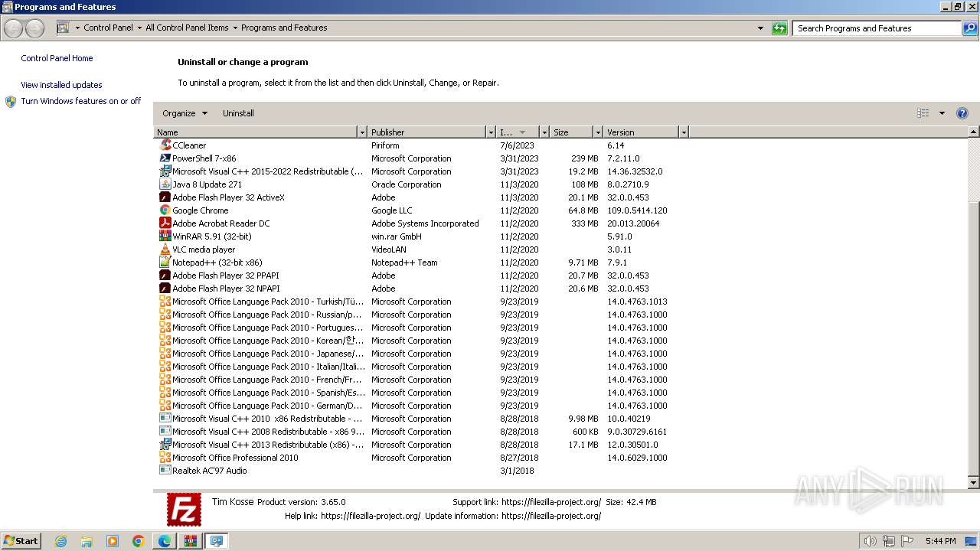The height and width of the screenshot is (551, 980).
Task: Go to Control Panel Home
Action: click(x=57, y=58)
